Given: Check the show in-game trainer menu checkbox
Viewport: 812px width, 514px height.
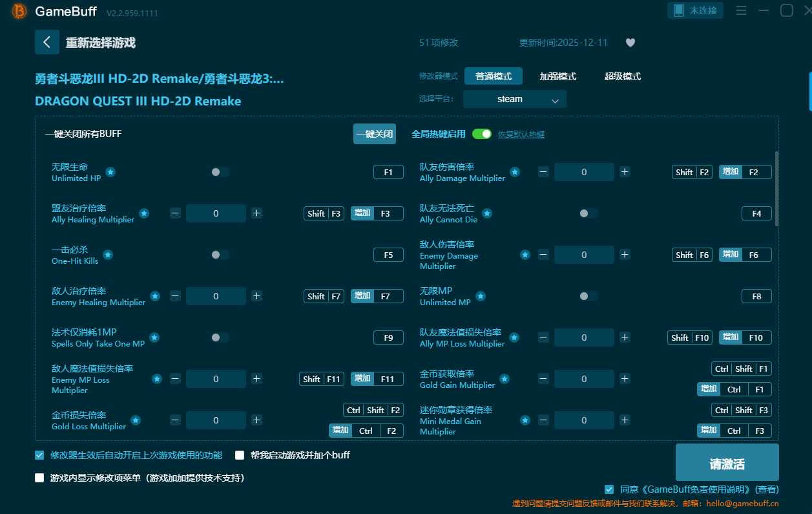Looking at the screenshot, I should (39, 478).
